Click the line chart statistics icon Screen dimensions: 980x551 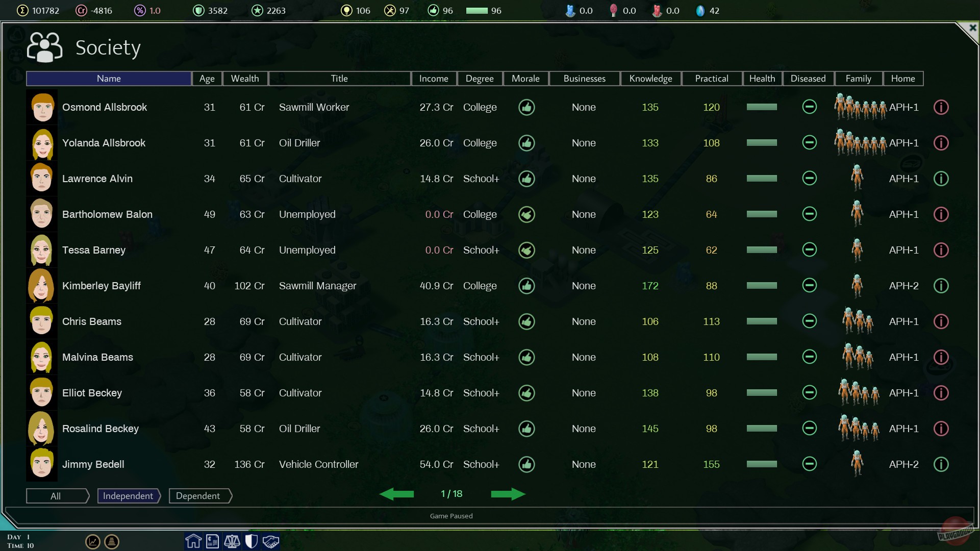(93, 541)
